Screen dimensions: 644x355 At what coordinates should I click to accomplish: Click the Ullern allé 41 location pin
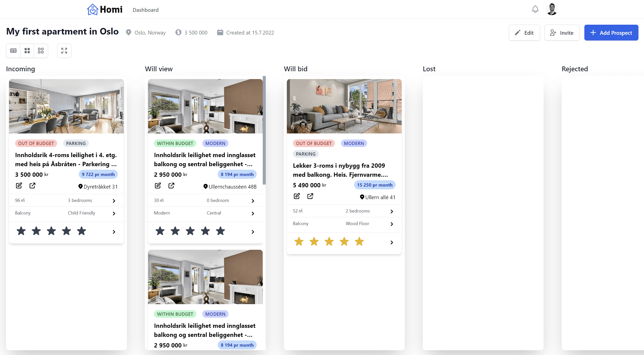[x=362, y=197]
